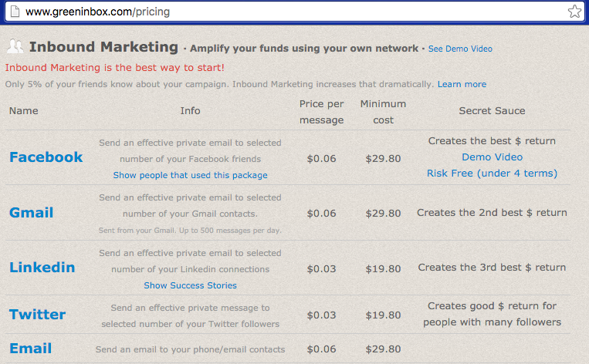Click the Info column header
The image size is (589, 364).
190,111
